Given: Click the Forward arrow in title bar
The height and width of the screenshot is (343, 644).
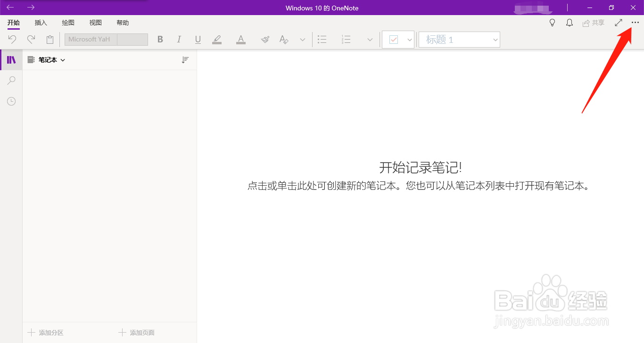Looking at the screenshot, I should 31,8.
